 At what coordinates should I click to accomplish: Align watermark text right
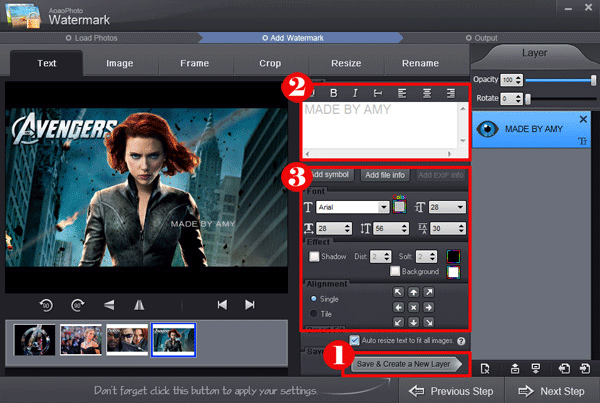[x=451, y=93]
